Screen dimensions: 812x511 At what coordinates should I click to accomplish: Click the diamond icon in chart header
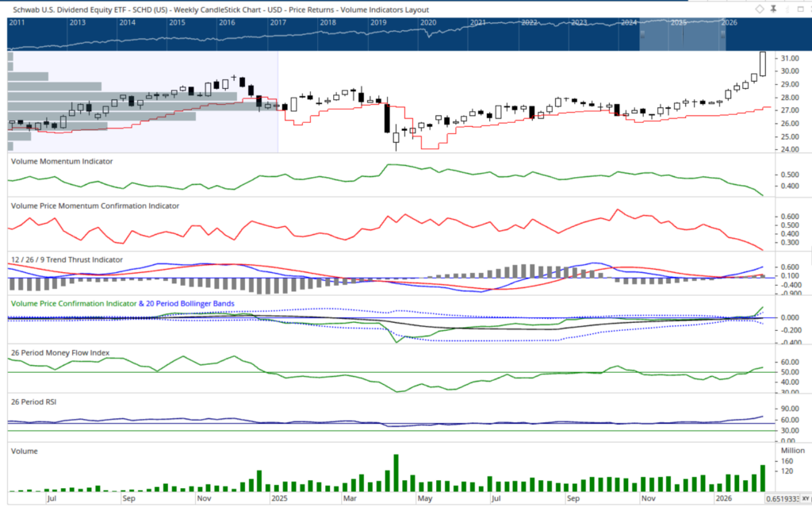click(759, 9)
